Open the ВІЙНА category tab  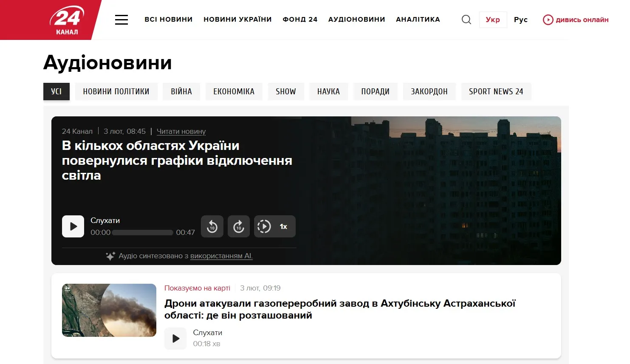pos(181,91)
